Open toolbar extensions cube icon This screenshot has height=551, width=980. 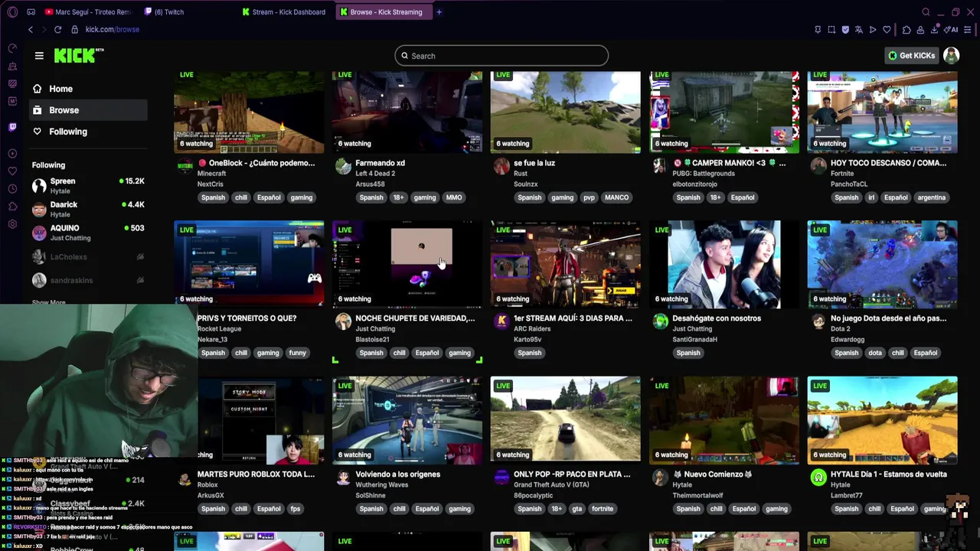[906, 30]
